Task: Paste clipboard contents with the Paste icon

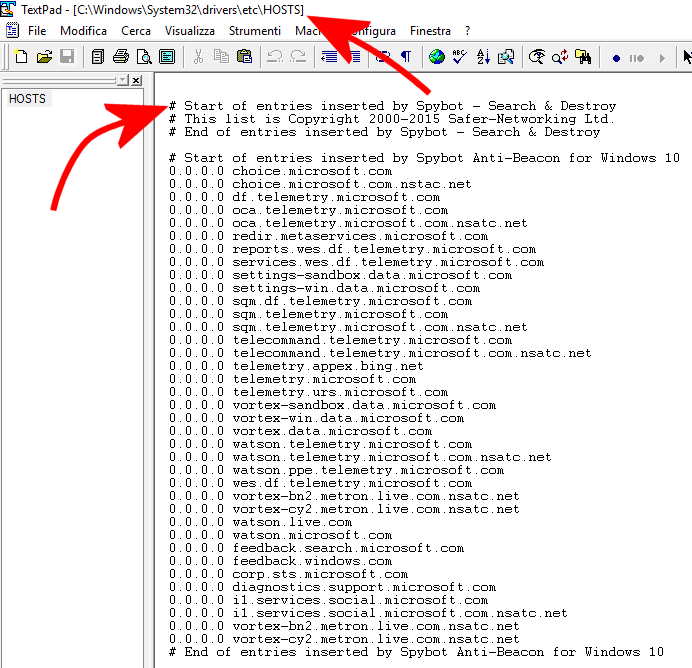Action: pyautogui.click(x=244, y=57)
